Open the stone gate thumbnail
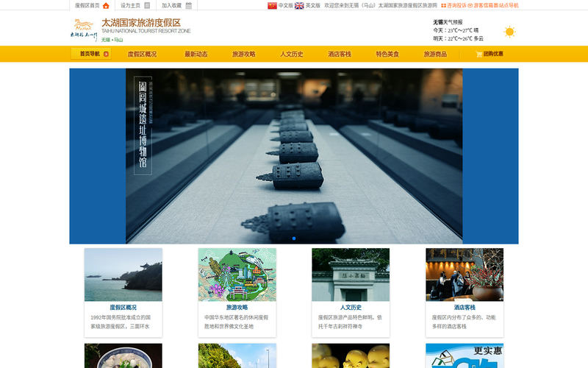The width and height of the screenshot is (588, 368). (x=351, y=275)
